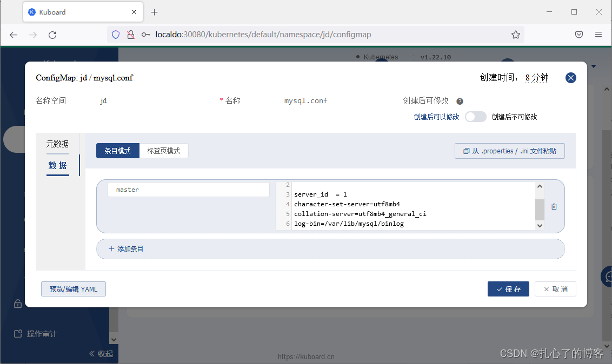This screenshot has height=364, width=612.
Task: Open a new browser tab
Action: [x=155, y=12]
